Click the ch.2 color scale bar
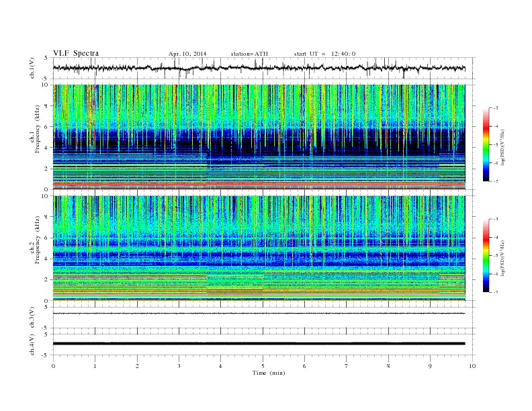Screen dimensions: 532x411 coord(486,256)
